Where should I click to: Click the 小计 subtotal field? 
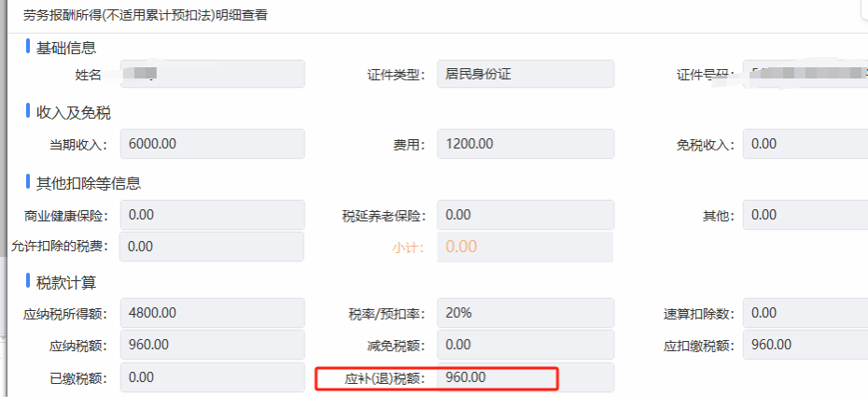[x=525, y=247]
